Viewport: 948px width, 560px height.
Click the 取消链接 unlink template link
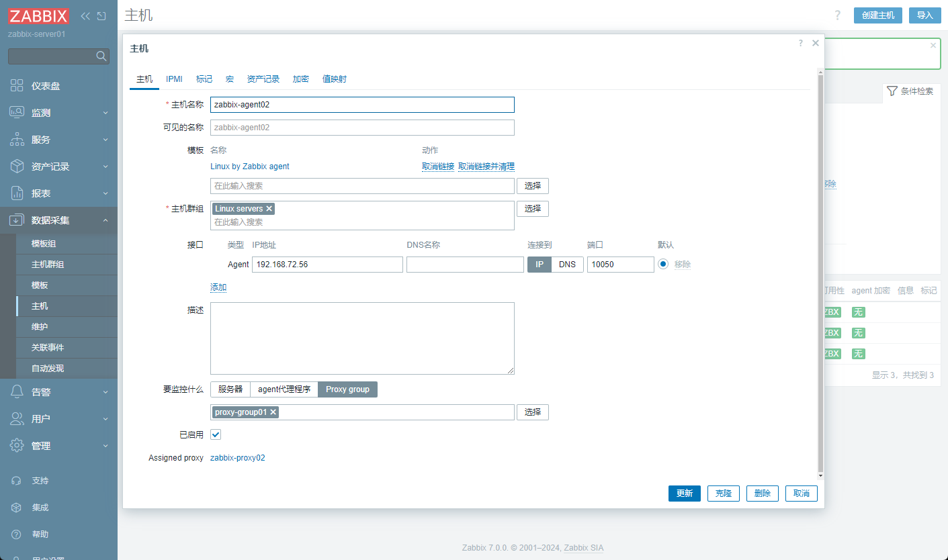coord(437,166)
